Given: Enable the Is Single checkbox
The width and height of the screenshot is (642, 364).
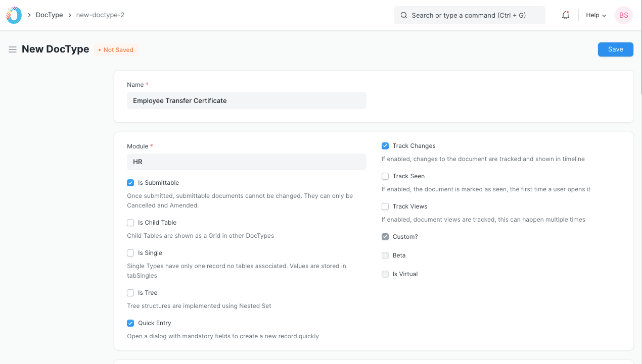Looking at the screenshot, I should click(130, 253).
